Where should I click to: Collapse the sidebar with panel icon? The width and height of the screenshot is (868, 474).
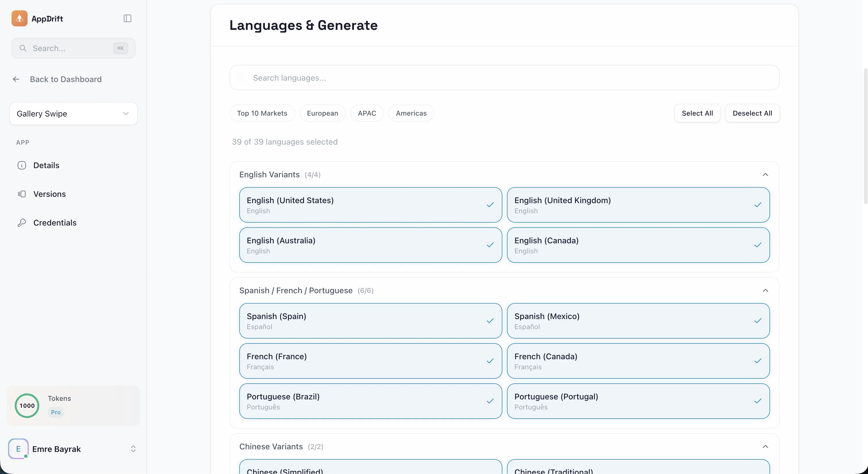pos(127,19)
